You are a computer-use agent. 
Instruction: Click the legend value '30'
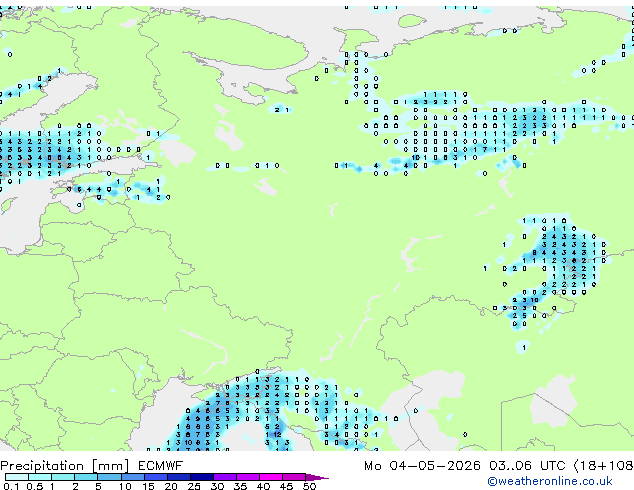(x=217, y=486)
